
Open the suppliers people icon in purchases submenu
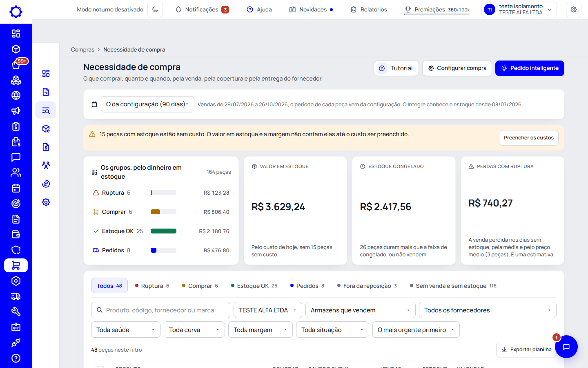pos(46,166)
